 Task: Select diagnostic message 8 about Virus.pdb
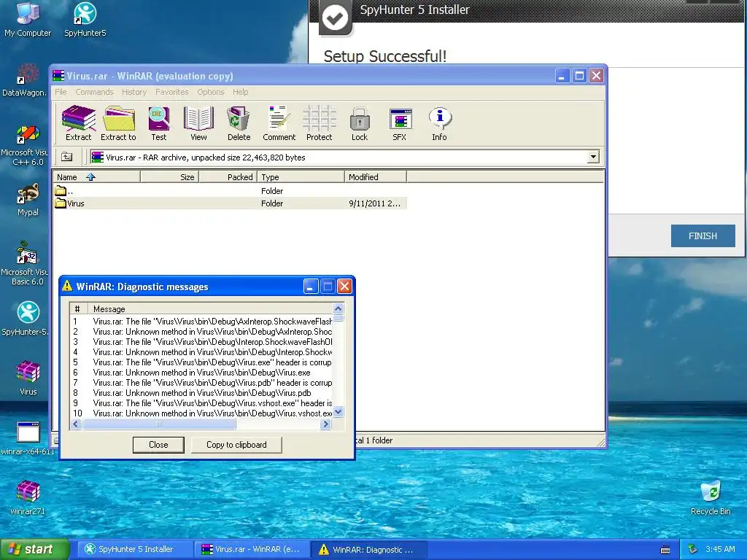[201, 393]
